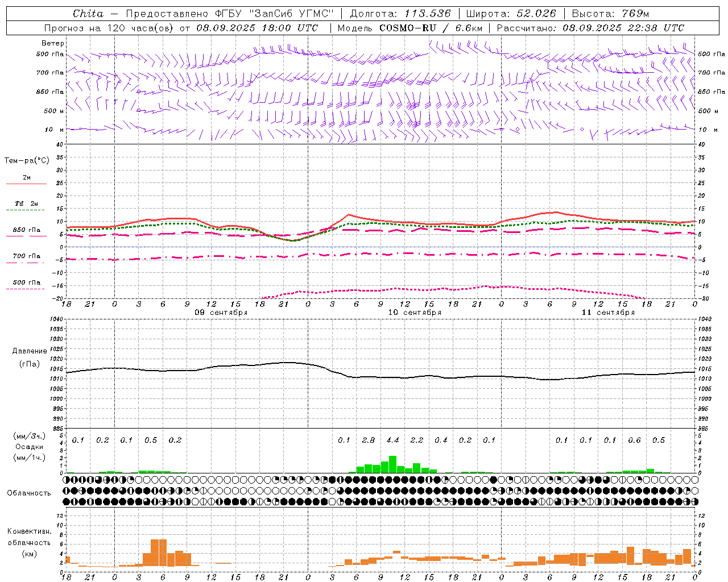Click the '09 сентября' date label
This screenshot has width=728, height=582.
[221, 313]
